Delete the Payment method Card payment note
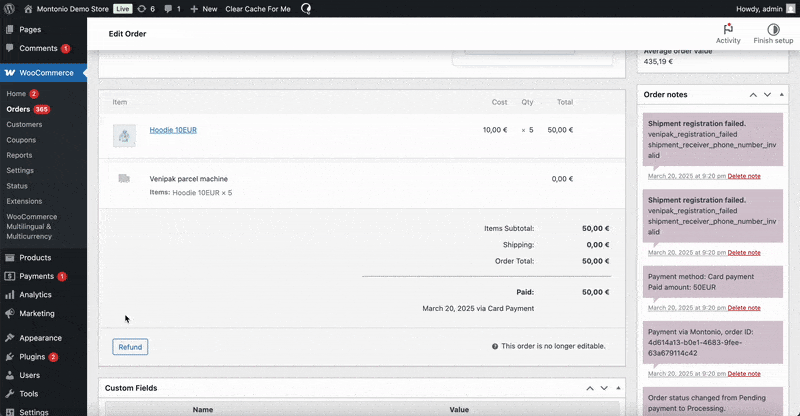800x416 pixels. [744, 308]
